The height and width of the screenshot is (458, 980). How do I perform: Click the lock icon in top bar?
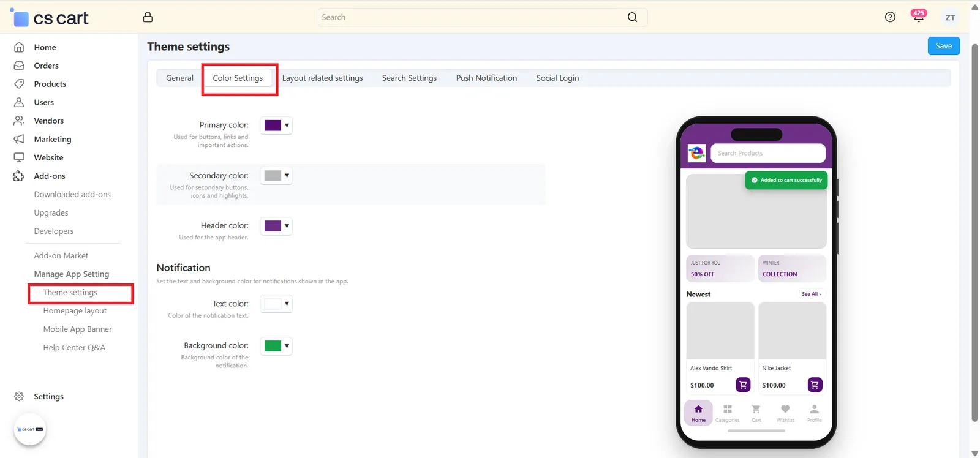[148, 17]
